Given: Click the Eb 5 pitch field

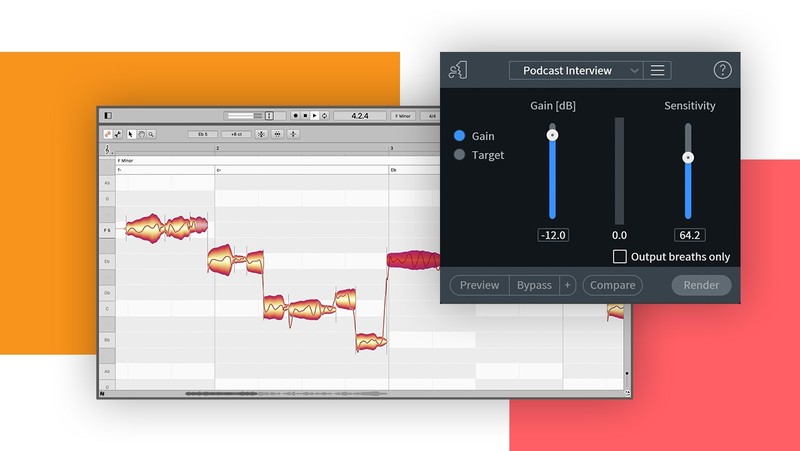Looking at the screenshot, I should click(x=203, y=134).
